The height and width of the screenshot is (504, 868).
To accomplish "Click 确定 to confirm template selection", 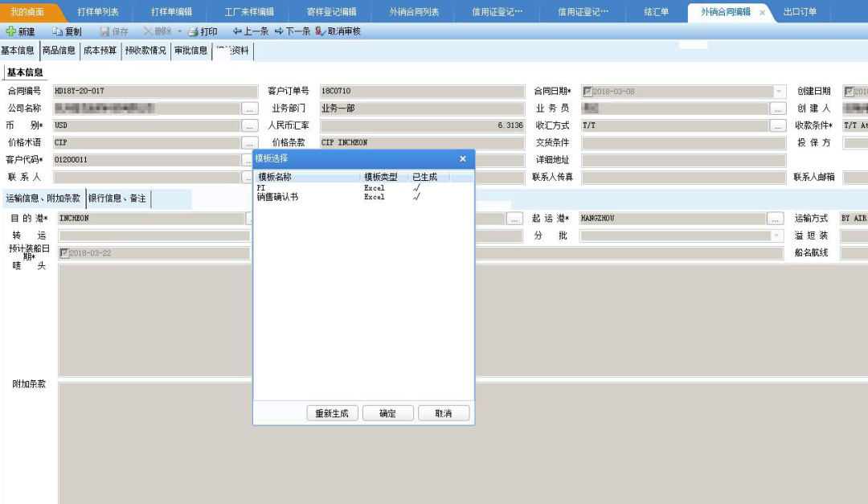I will [387, 413].
